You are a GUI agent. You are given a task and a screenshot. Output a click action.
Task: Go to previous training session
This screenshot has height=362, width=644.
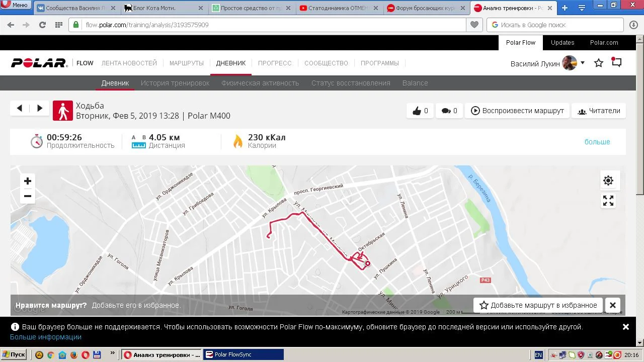20,108
